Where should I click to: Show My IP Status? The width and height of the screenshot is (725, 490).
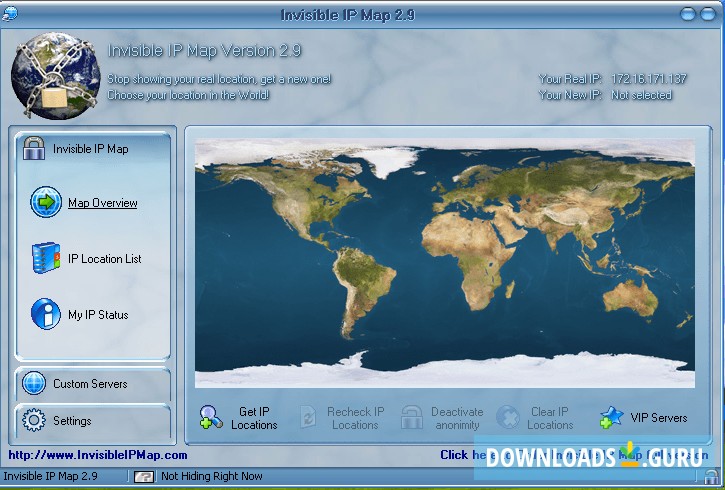tap(98, 315)
